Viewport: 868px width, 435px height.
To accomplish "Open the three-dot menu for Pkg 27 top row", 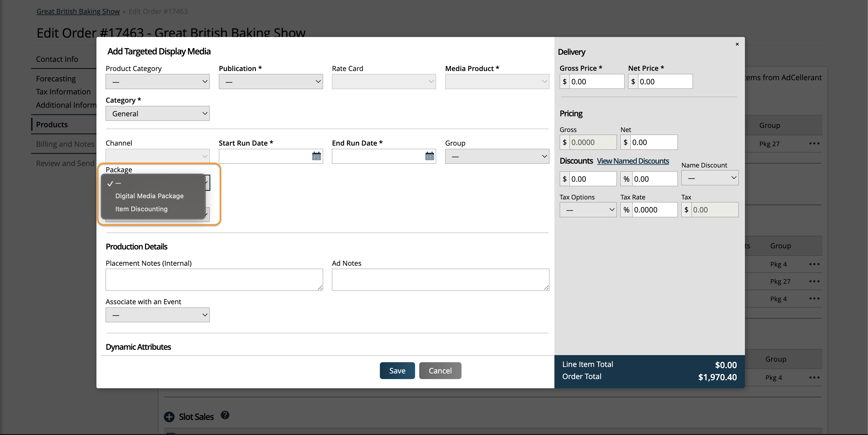I will click(814, 144).
